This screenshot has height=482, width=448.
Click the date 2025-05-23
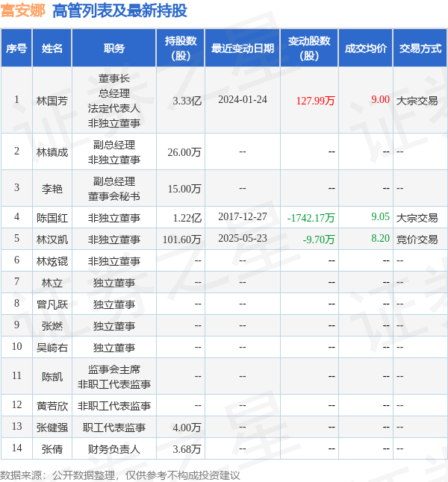(x=243, y=238)
